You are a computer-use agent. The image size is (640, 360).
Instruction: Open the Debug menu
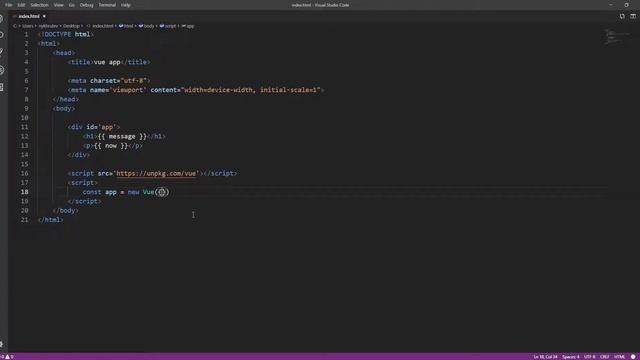pos(86,5)
